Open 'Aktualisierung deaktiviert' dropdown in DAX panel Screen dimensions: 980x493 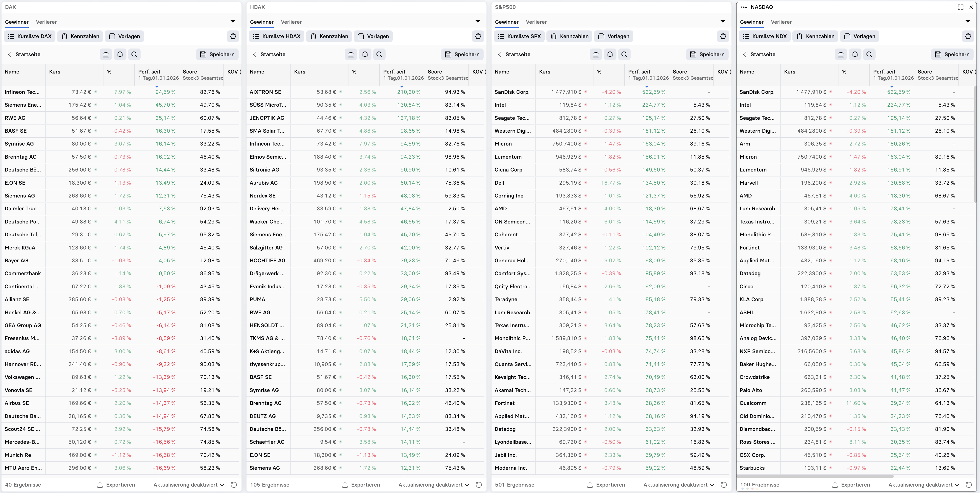point(189,485)
